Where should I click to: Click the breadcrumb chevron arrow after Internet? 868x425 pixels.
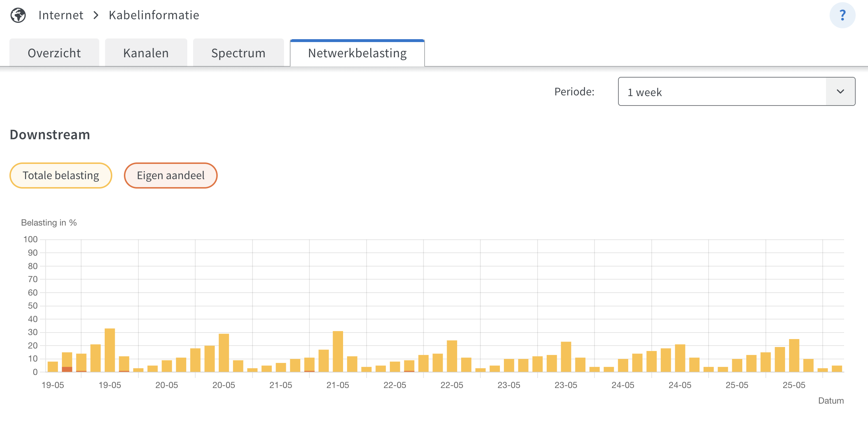(96, 15)
